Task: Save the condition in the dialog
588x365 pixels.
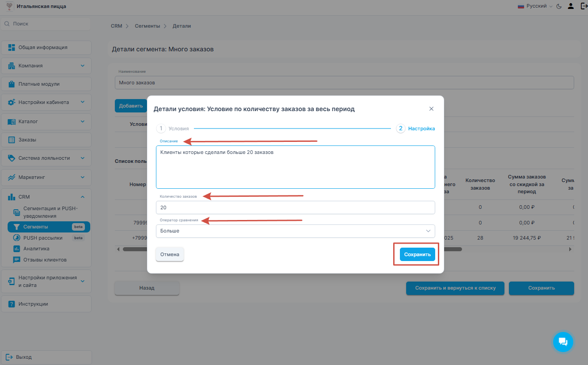Action: click(x=417, y=254)
